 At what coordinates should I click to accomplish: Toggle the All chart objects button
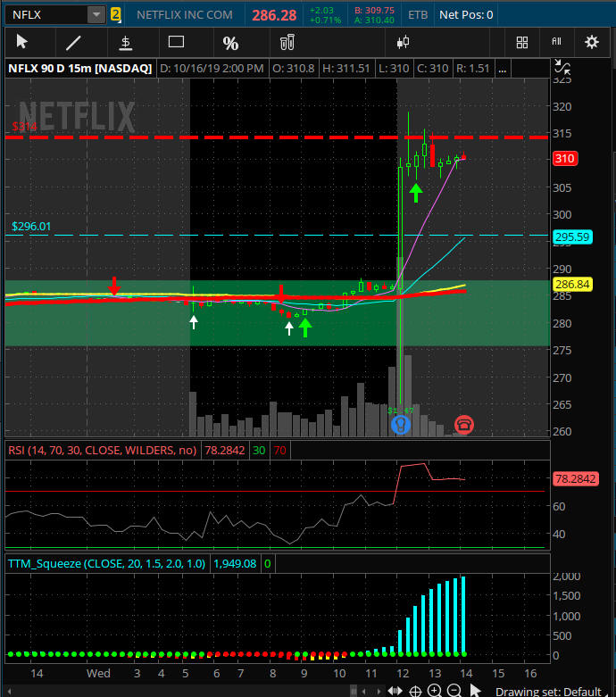coord(556,42)
